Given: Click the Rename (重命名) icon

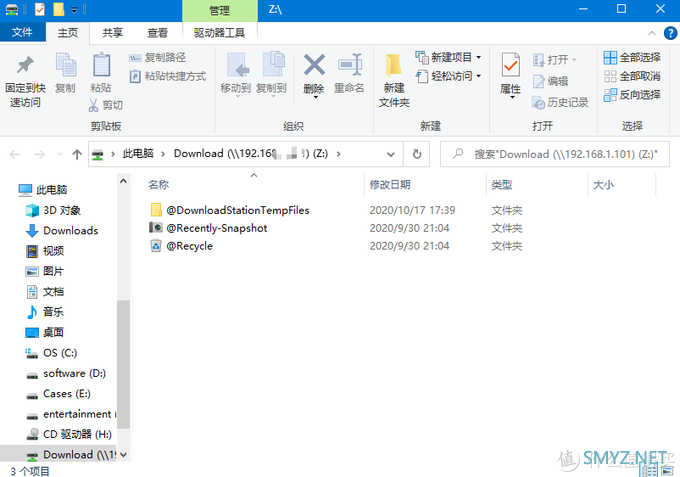Looking at the screenshot, I should 350,65.
